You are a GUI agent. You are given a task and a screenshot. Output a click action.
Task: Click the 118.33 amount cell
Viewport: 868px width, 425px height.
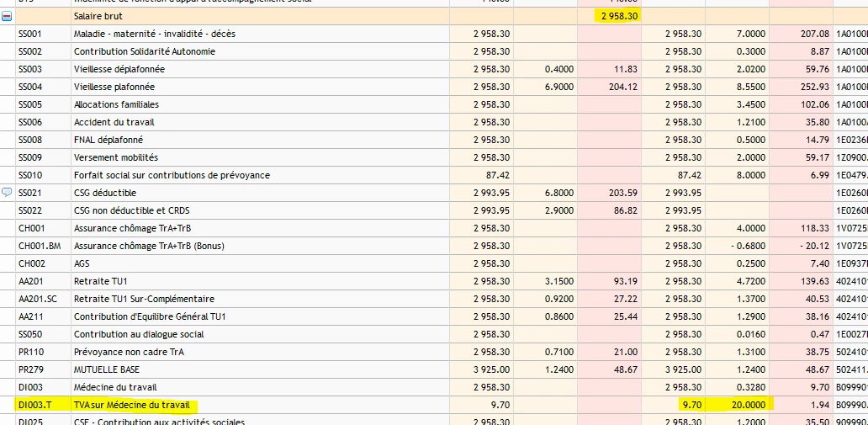(x=815, y=228)
